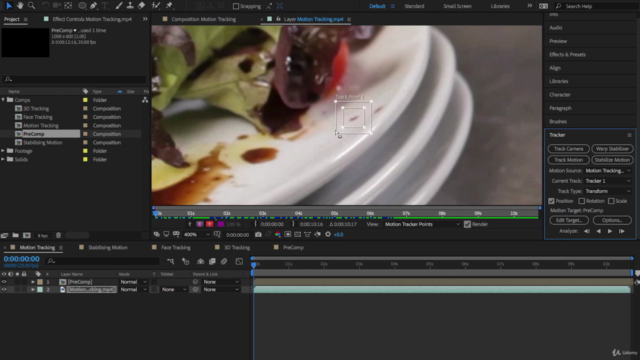The height and width of the screenshot is (360, 640).
Task: Select the Brush tool
Action: click(119, 6)
